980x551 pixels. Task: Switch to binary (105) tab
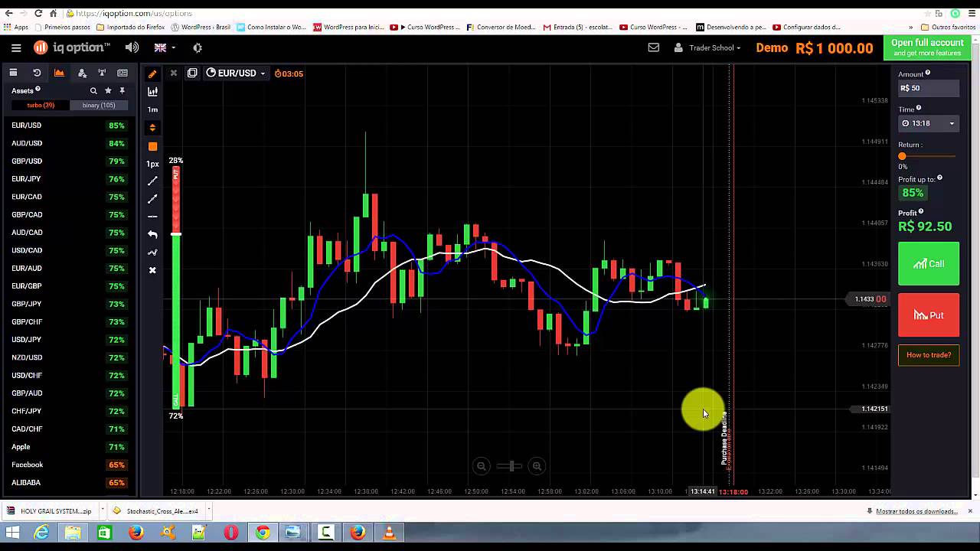(x=99, y=105)
